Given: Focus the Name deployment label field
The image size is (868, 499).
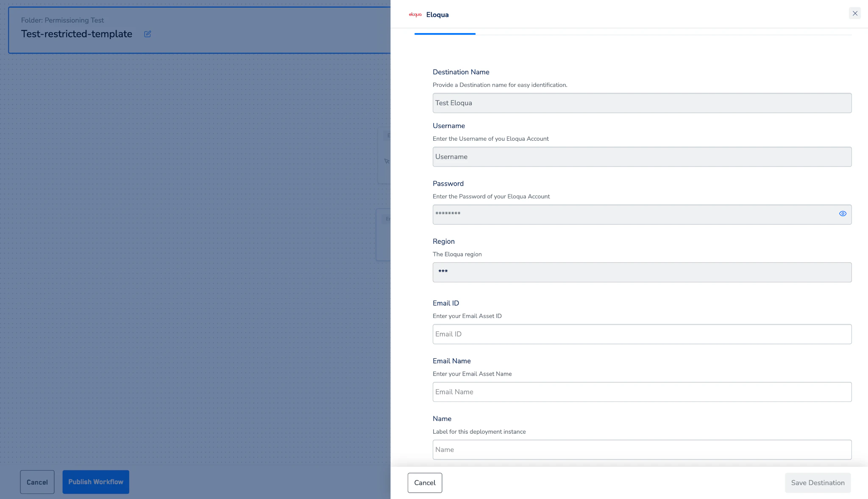Looking at the screenshot, I should [642, 449].
